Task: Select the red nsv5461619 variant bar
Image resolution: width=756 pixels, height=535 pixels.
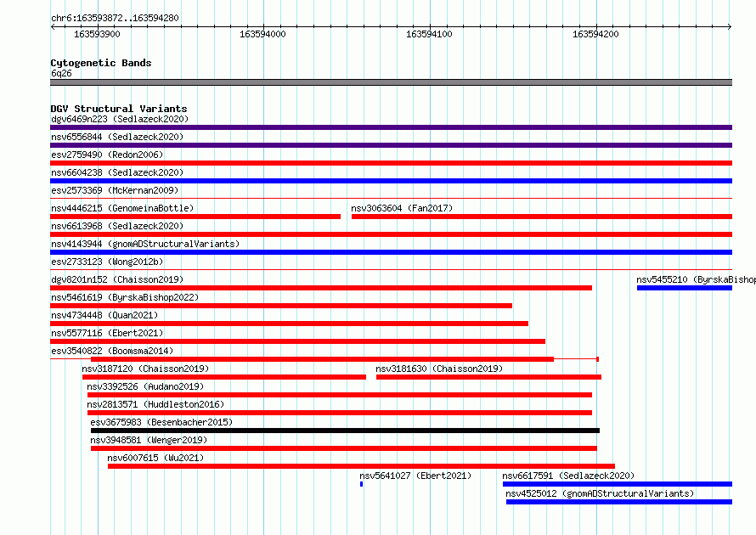Action: (281, 306)
